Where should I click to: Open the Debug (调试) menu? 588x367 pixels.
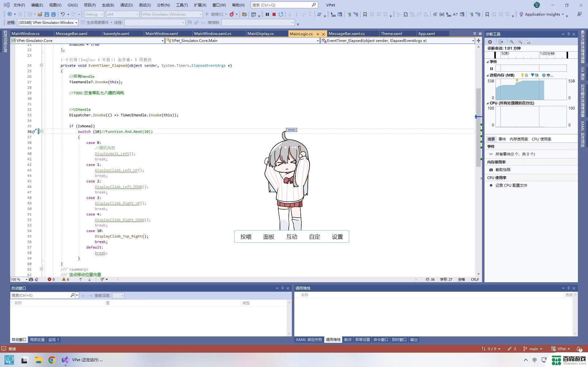point(126,5)
